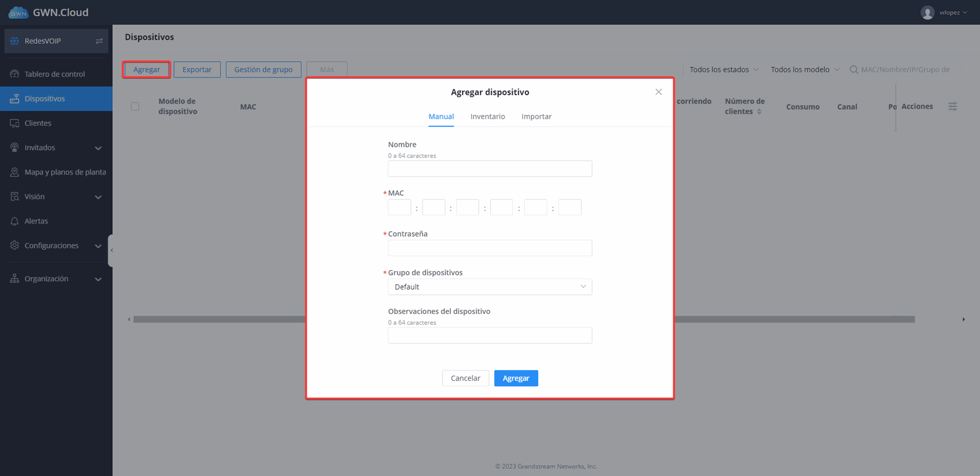Click the Organización hierarchy icon

pos(14,279)
